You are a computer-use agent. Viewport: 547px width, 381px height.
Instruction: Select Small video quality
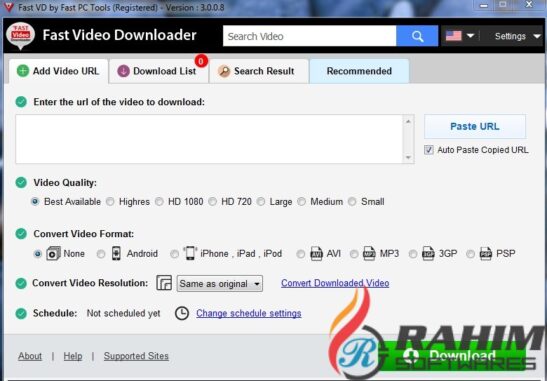[x=352, y=202]
